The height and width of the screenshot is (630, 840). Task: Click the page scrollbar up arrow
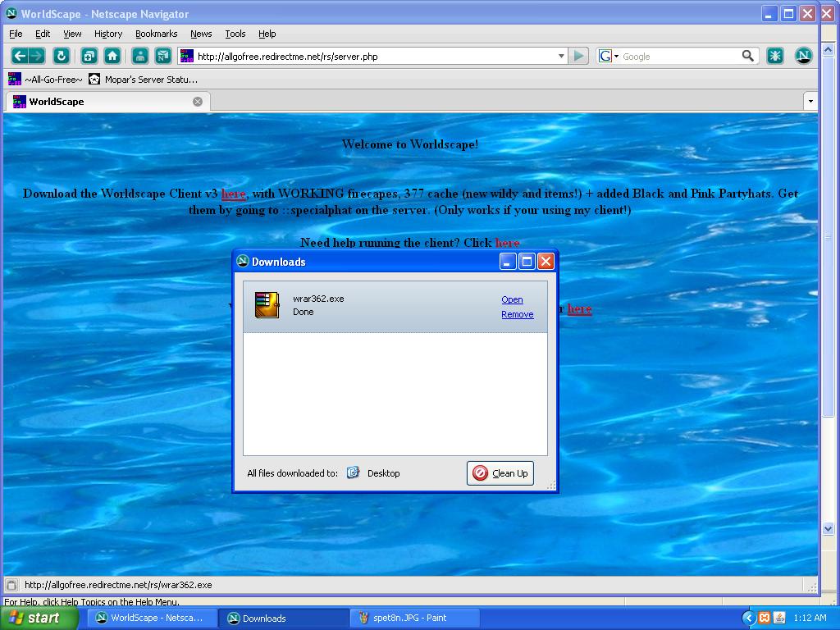coord(828,50)
